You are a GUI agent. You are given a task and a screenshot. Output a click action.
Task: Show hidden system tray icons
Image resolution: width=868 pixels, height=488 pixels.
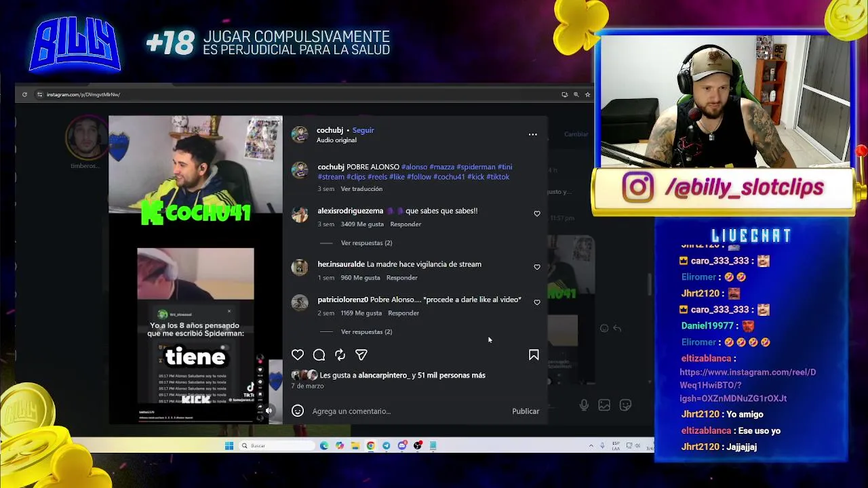point(591,445)
